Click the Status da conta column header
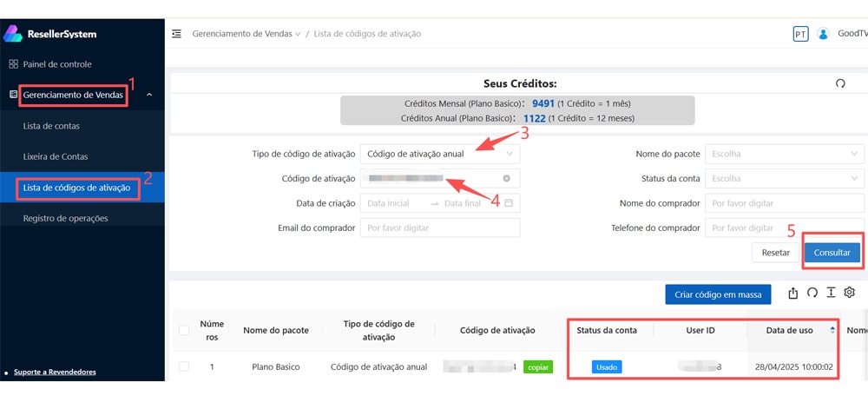Screen dimensions: 868x396 [x=607, y=330]
